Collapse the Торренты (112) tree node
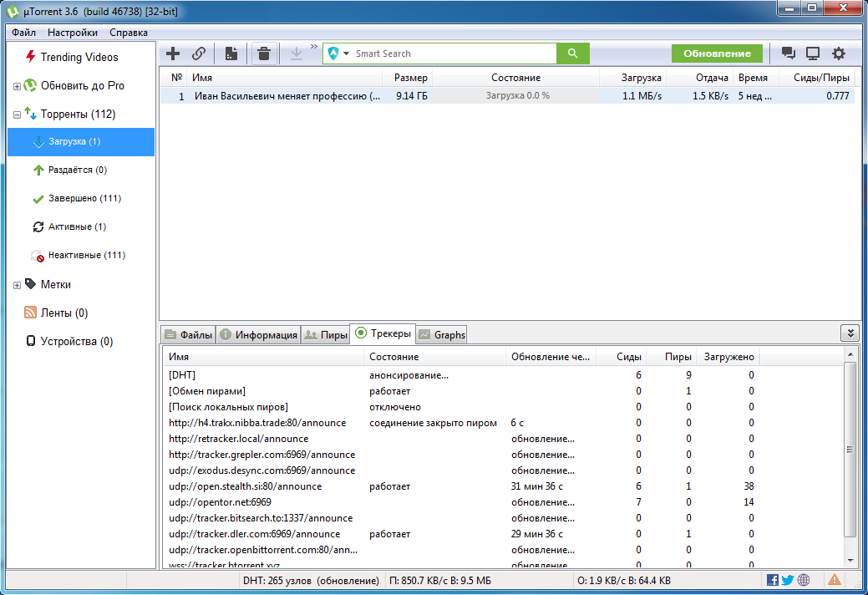 click(18, 114)
